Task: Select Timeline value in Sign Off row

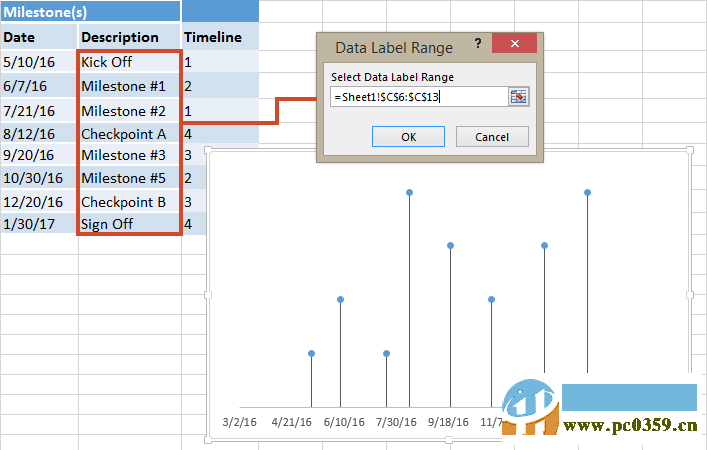Action: [194, 224]
